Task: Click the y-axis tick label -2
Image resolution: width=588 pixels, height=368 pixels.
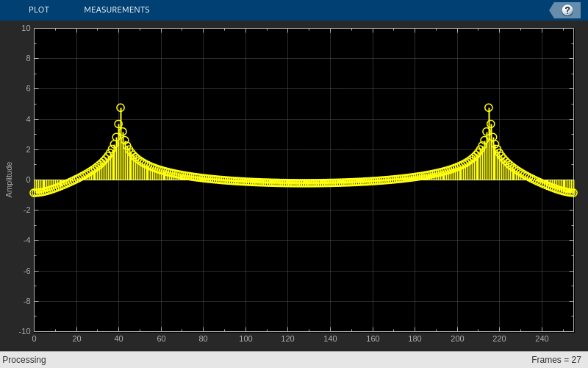Action: click(27, 210)
